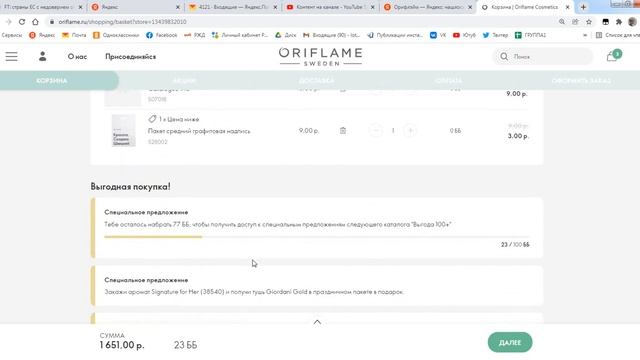Open the reading list button
Image resolution: width=640 pixels, height=360 pixels.
tap(617, 35)
